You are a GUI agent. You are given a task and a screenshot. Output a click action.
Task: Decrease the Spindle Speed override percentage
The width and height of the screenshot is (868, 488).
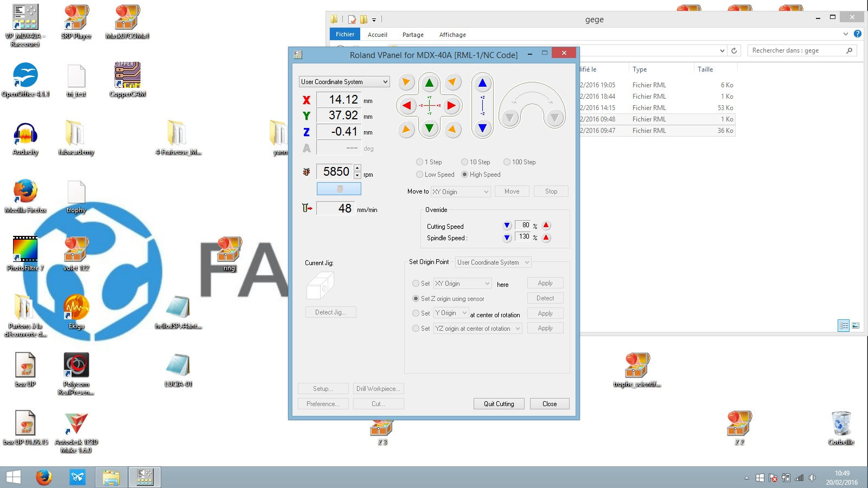[507, 237]
